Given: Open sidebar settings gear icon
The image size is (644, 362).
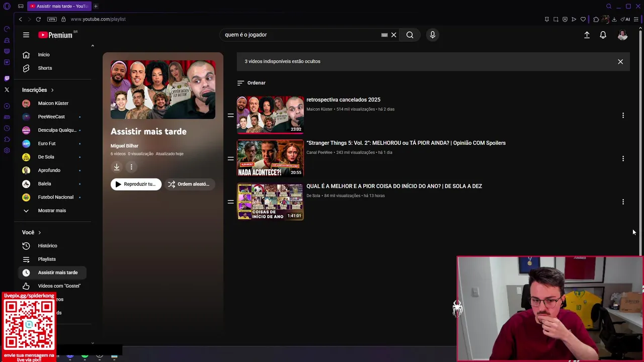Looking at the screenshot, I should 7,150.
